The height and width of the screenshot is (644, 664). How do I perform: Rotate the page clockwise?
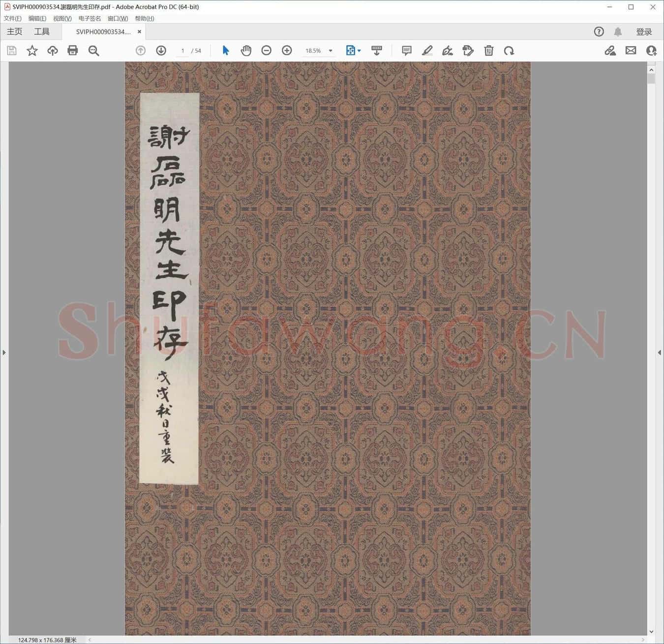coord(509,51)
